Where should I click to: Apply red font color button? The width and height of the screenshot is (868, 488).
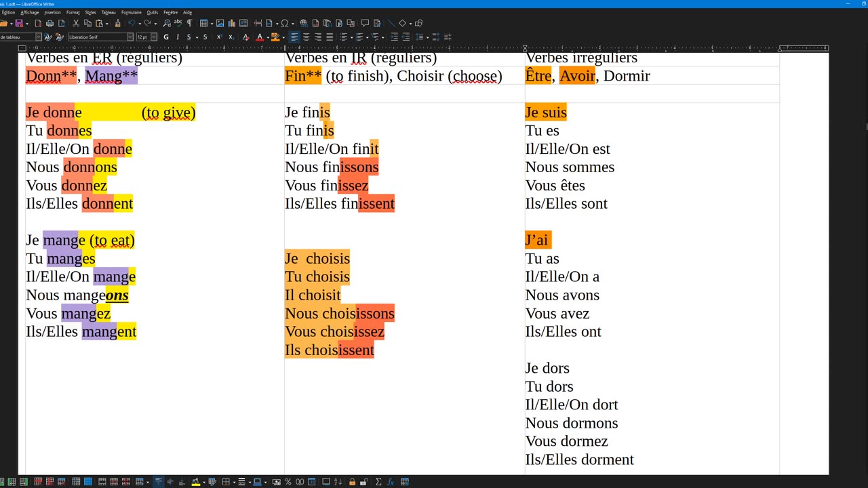click(259, 37)
